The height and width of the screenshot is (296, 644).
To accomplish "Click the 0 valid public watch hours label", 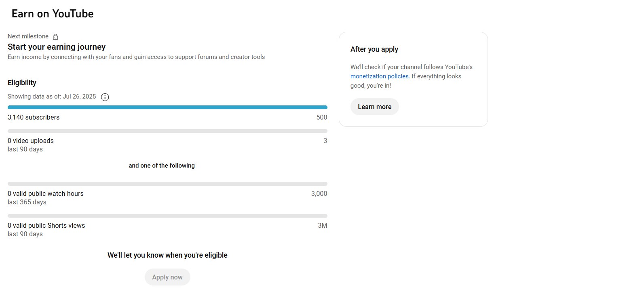I will (x=46, y=193).
